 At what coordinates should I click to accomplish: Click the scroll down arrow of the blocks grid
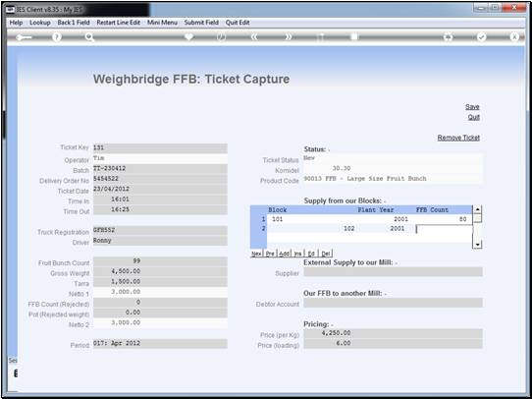click(x=477, y=245)
